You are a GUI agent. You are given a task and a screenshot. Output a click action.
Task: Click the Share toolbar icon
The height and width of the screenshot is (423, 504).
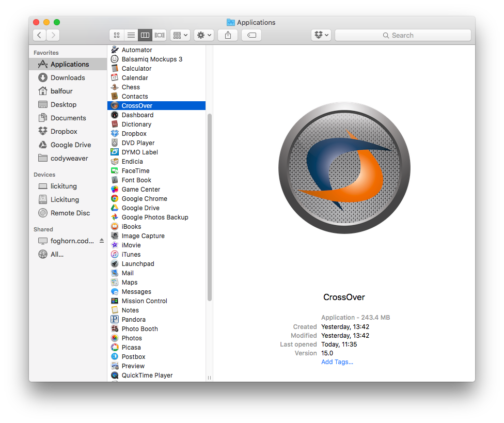[x=228, y=35]
